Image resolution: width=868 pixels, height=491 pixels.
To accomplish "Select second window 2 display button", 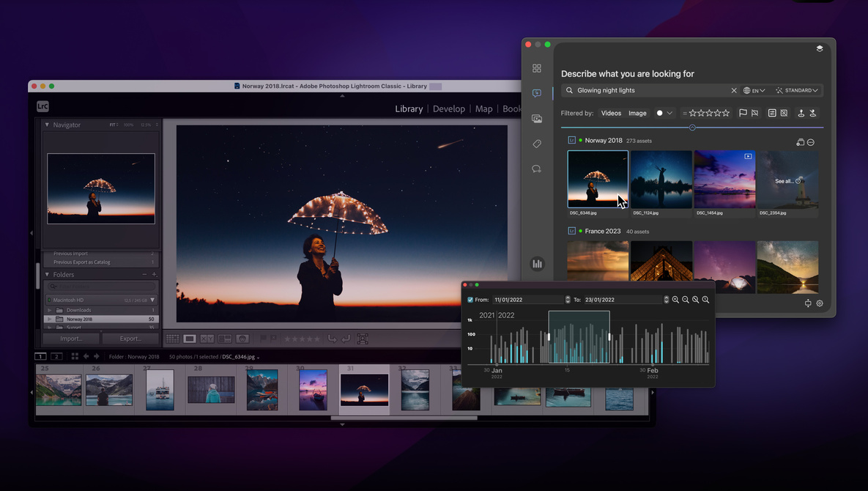I will [x=56, y=356].
